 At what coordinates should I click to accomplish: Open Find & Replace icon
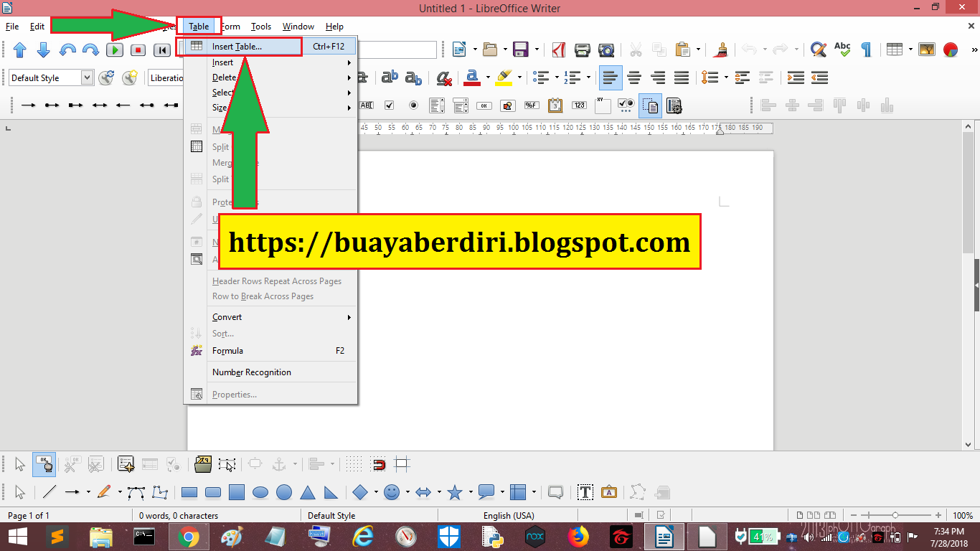[x=819, y=50]
